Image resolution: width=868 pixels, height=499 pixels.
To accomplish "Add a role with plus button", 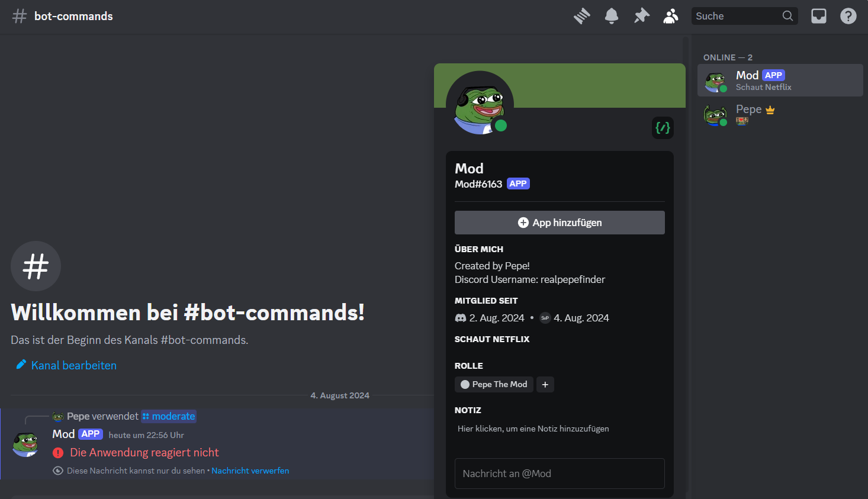I will point(545,385).
